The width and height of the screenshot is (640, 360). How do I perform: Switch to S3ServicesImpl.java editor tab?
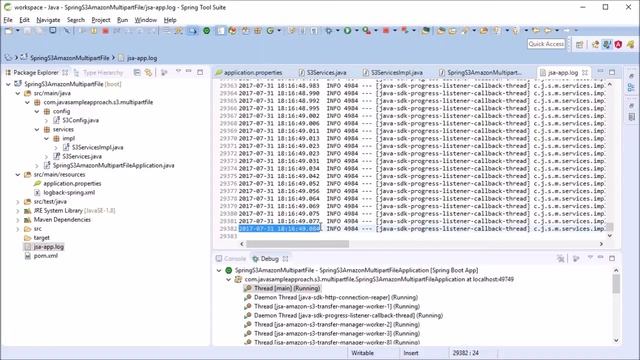[x=393, y=72]
